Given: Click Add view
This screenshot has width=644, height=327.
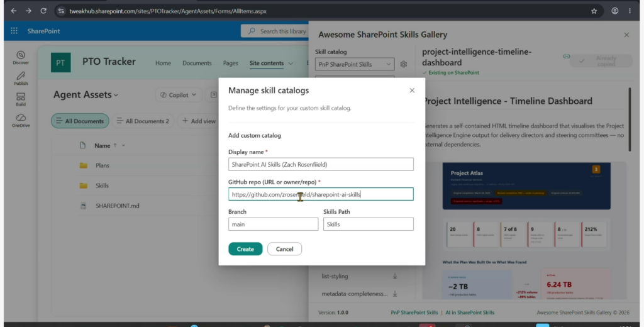Looking at the screenshot, I should pos(199,121).
